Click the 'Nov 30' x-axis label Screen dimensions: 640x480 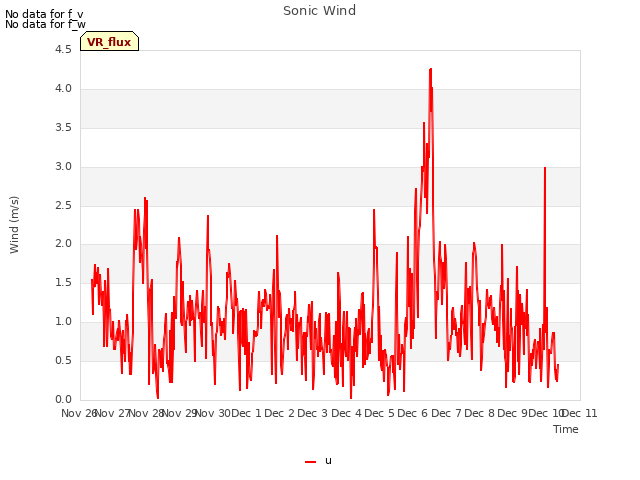[213, 413]
